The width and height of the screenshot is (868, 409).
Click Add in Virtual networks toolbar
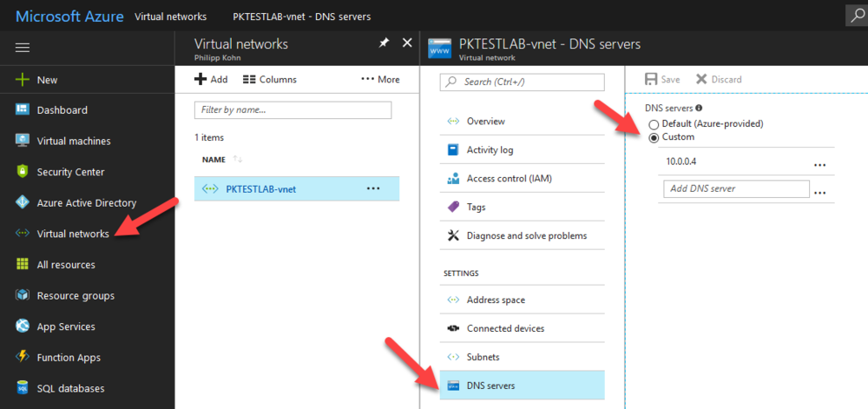click(x=211, y=79)
